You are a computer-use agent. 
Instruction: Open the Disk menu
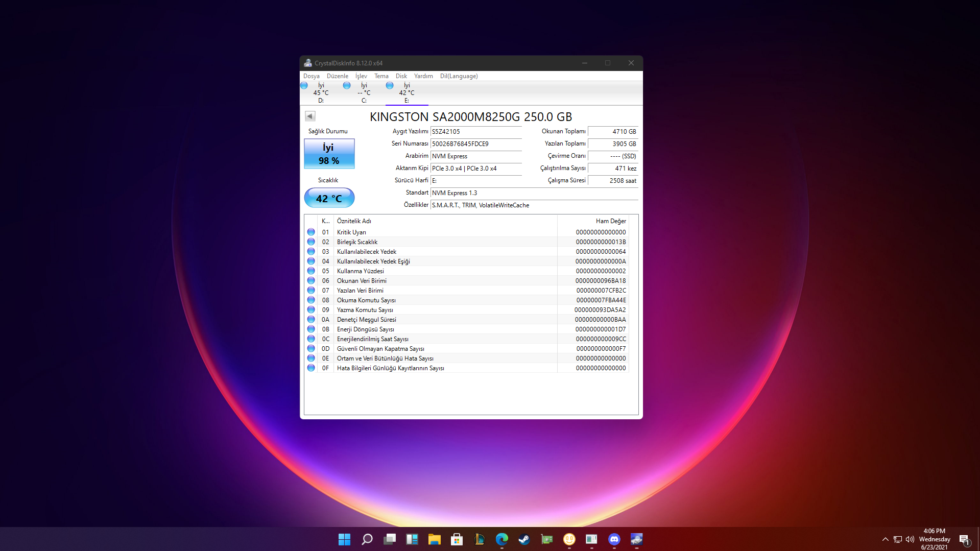(x=401, y=76)
